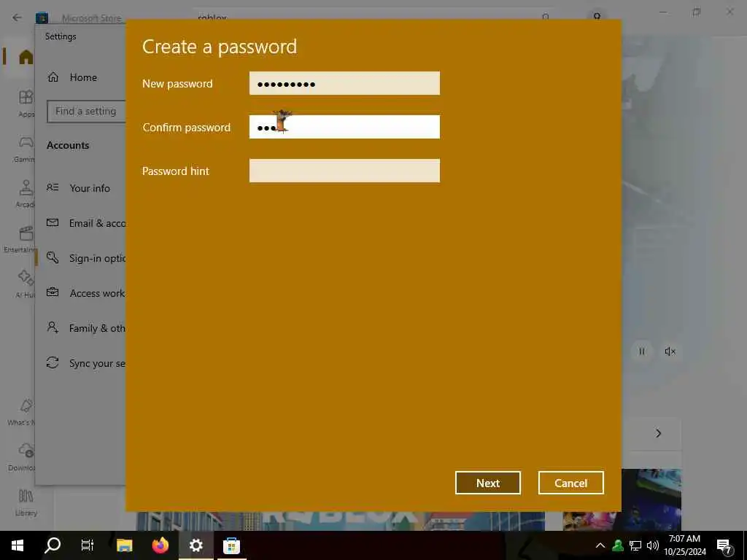Open network status tray icon
The height and width of the screenshot is (560, 747).
[635, 545]
